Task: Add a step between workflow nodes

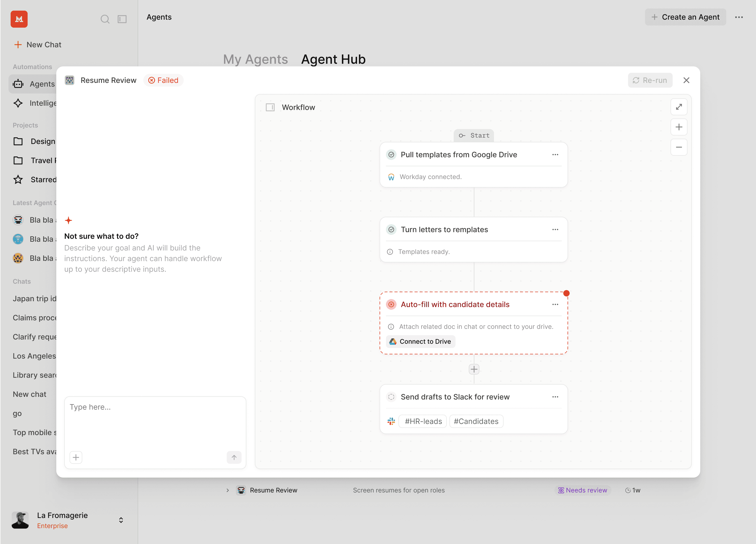Action: (474, 369)
